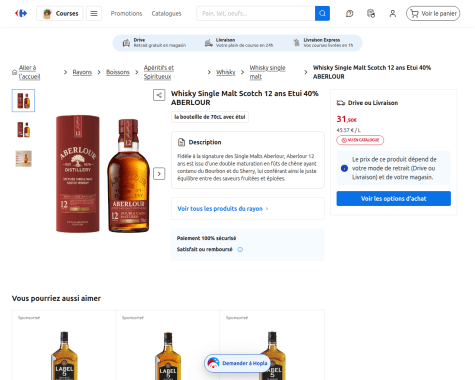
Task: Click 'la bouteille de 70cL avec étui' tag
Action: point(210,117)
